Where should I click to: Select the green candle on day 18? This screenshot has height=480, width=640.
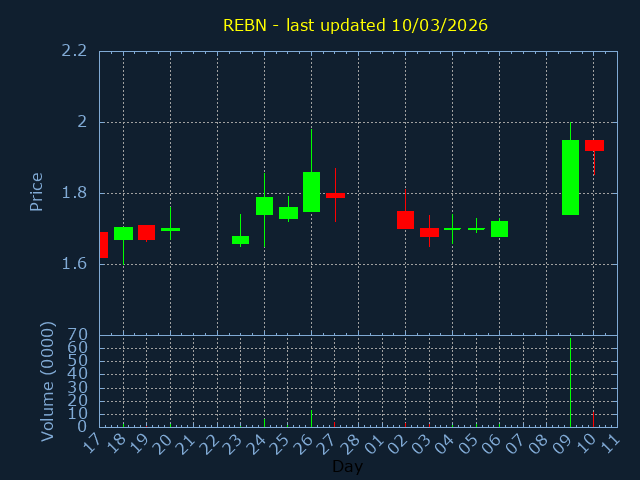coord(123,233)
